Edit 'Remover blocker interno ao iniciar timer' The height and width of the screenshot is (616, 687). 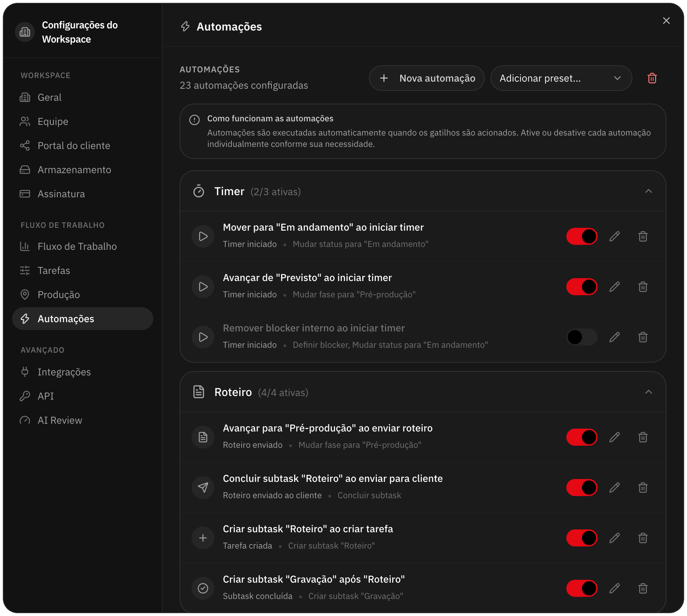click(615, 337)
